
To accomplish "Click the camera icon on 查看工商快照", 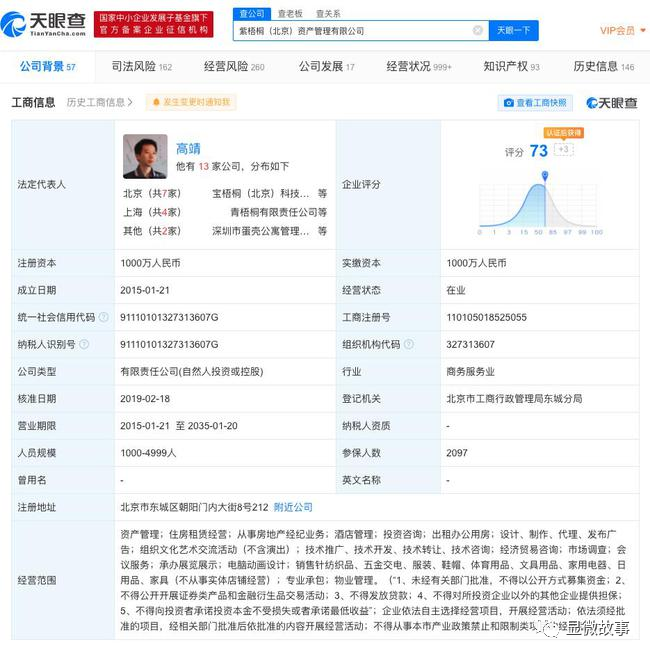I will click(x=508, y=102).
